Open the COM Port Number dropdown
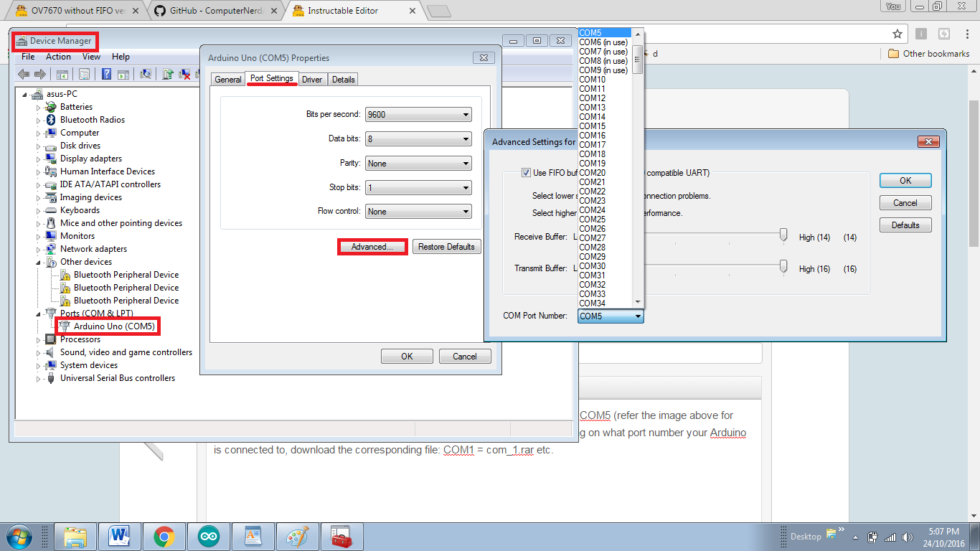980x551 pixels. (x=639, y=316)
